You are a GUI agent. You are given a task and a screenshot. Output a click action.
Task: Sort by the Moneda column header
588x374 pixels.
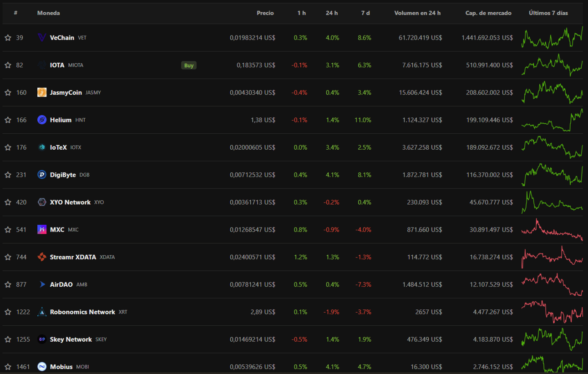coord(49,13)
